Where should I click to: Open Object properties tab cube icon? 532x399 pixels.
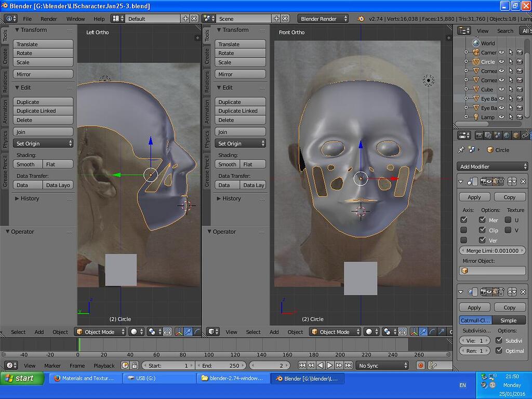516,136
